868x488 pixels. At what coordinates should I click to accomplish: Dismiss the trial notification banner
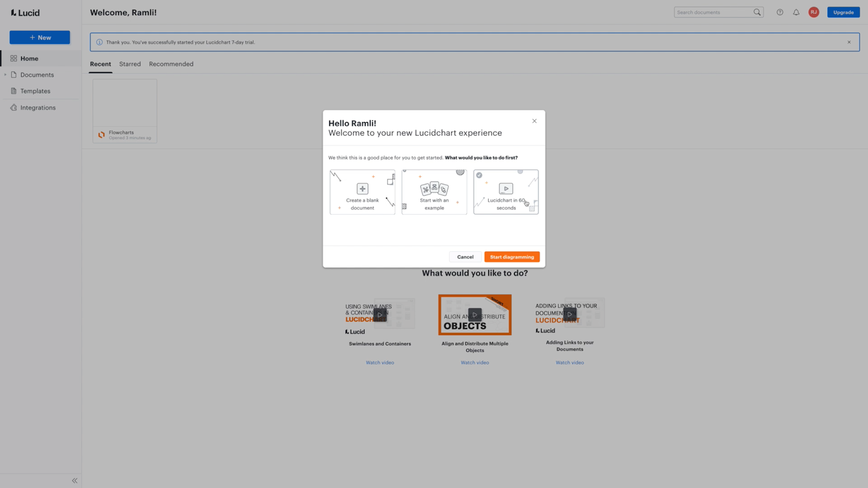(849, 42)
